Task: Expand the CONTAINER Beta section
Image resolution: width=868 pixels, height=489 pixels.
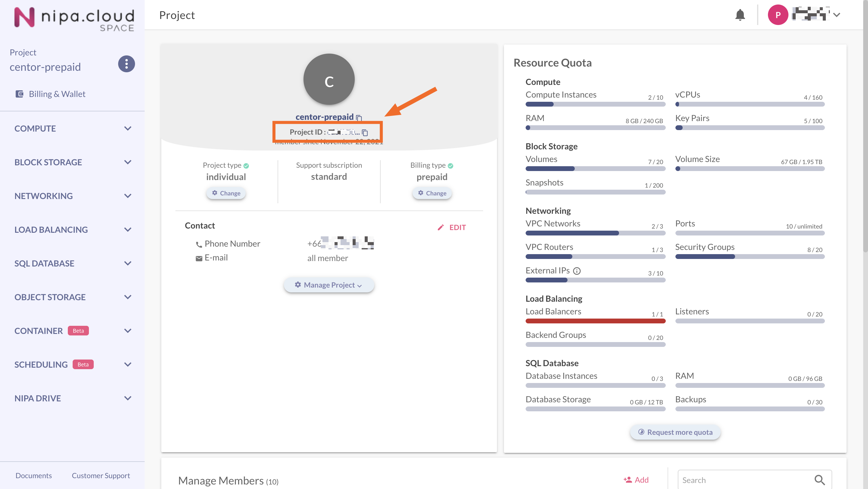Action: tap(72, 331)
